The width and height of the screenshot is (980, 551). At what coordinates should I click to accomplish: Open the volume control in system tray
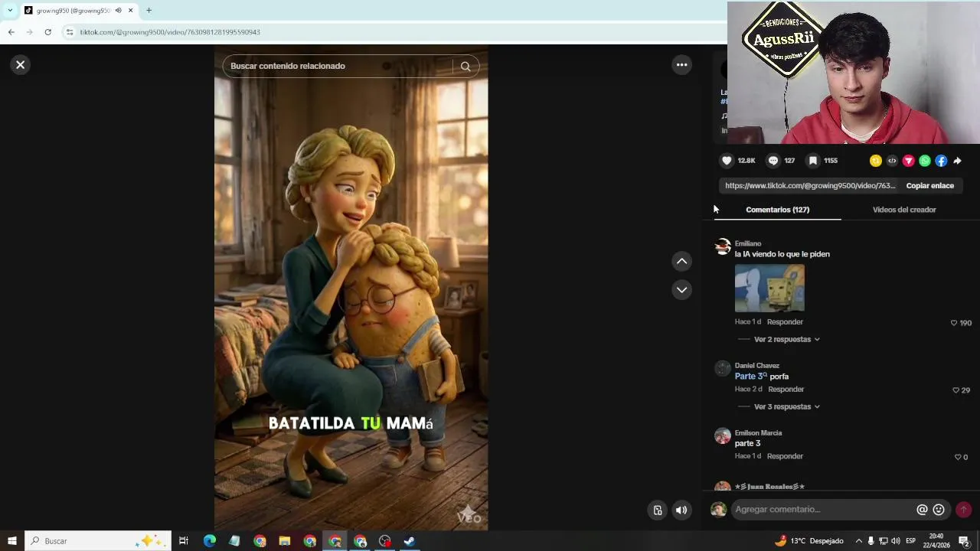[x=895, y=541]
